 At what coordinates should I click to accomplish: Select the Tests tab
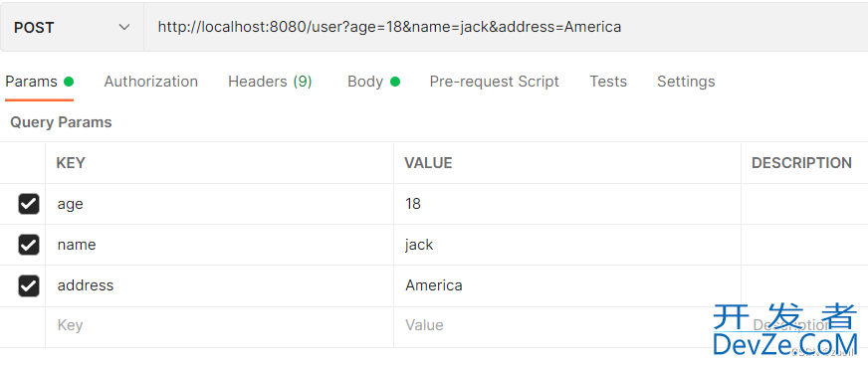pyautogui.click(x=608, y=82)
